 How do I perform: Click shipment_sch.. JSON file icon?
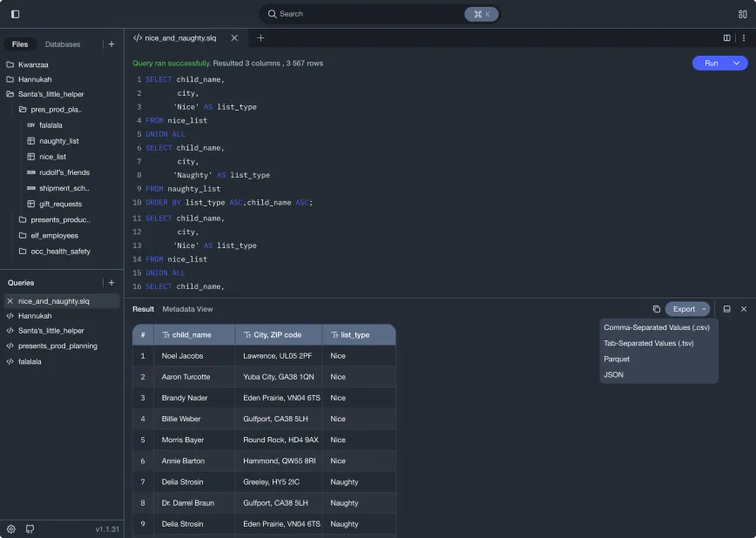pyautogui.click(x=31, y=188)
